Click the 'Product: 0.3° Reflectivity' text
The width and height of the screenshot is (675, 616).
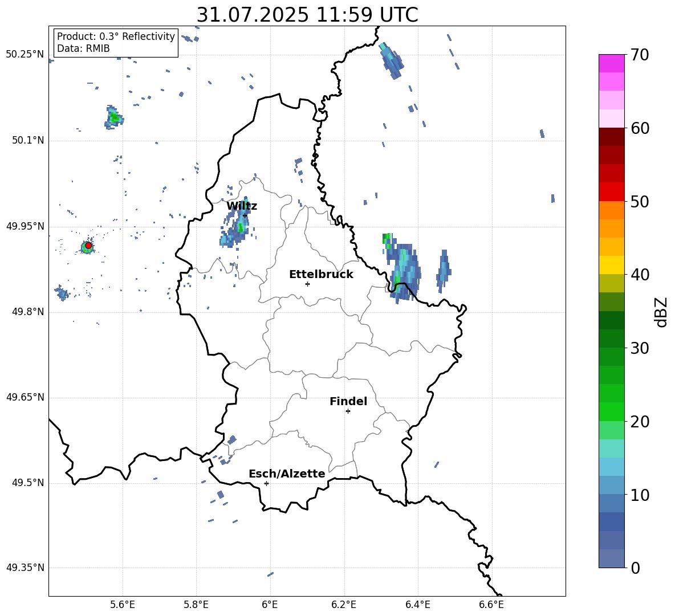[116, 36]
